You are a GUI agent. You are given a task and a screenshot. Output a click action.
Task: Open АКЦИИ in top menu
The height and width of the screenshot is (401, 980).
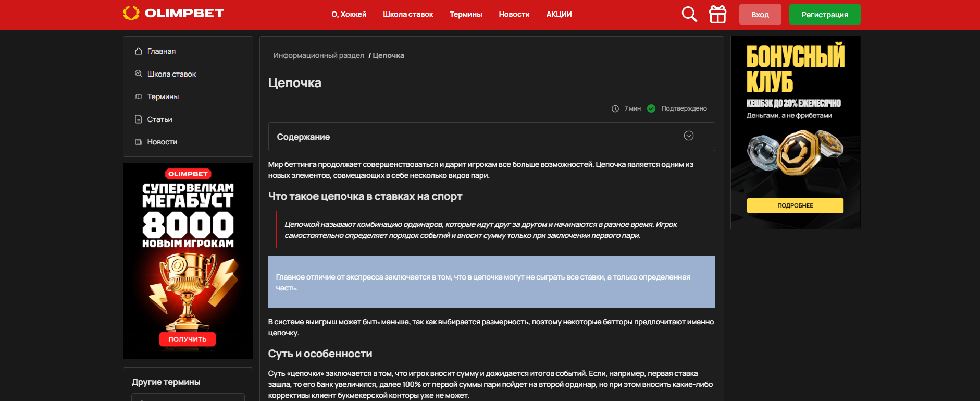pos(559,14)
